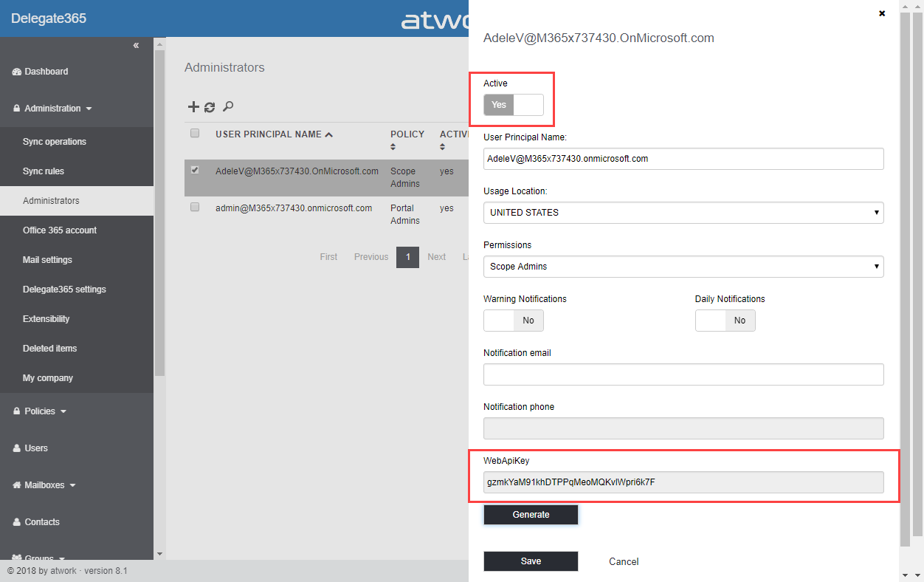Sort by Policy column

[x=407, y=140]
